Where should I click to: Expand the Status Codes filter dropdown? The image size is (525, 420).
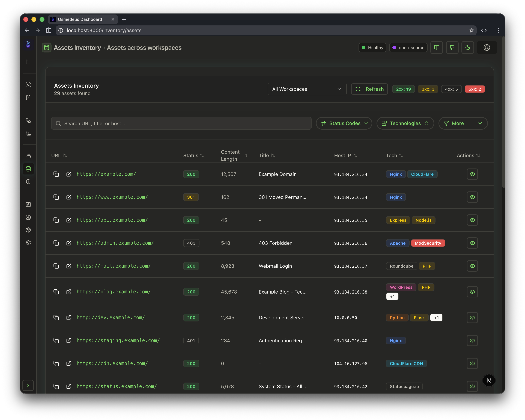[x=344, y=123]
